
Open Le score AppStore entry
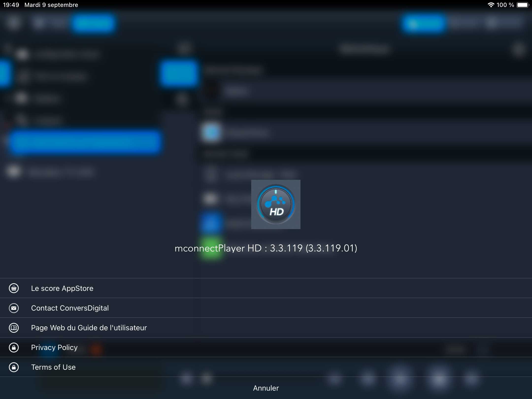pyautogui.click(x=266, y=288)
